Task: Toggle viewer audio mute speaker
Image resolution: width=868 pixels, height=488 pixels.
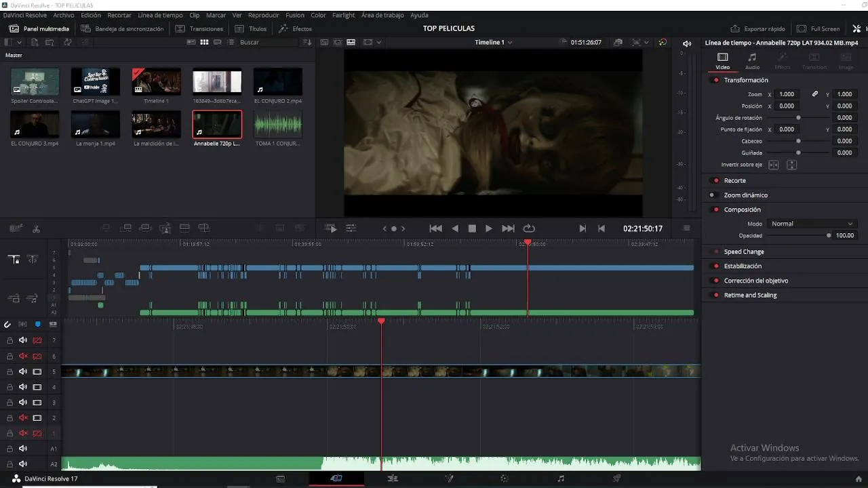Action: (x=686, y=43)
